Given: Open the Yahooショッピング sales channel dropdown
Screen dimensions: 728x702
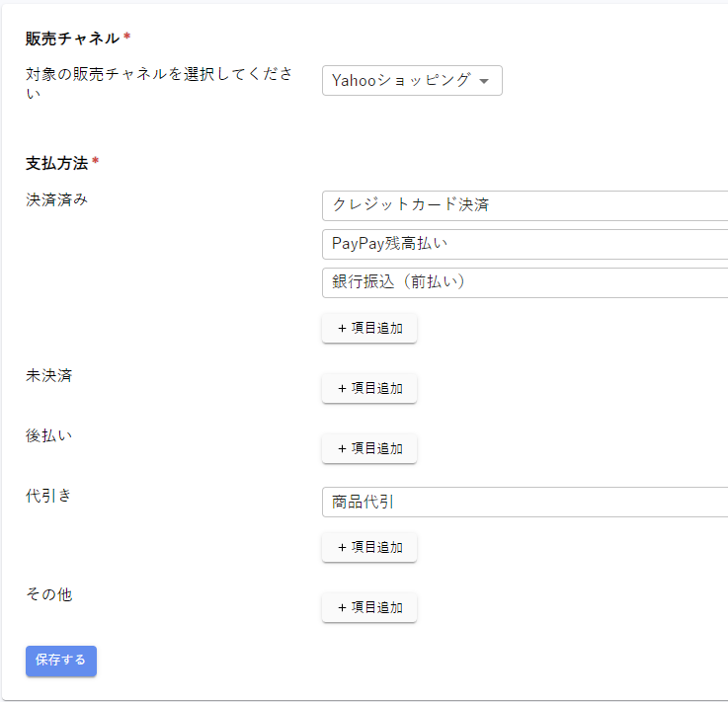Looking at the screenshot, I should point(401,81).
